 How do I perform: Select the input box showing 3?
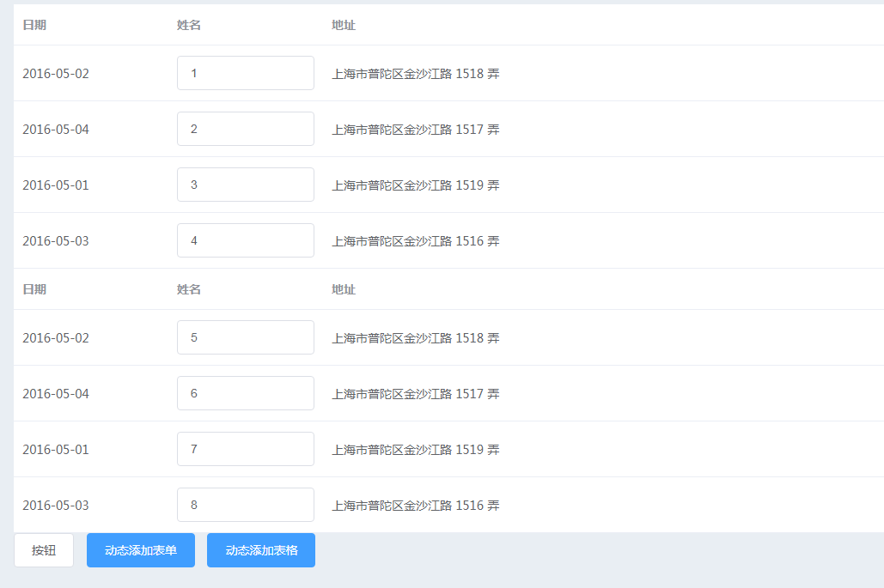(x=245, y=184)
